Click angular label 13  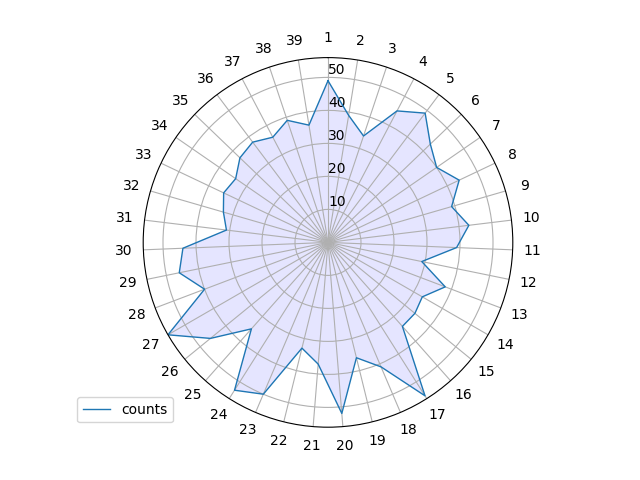click(519, 314)
